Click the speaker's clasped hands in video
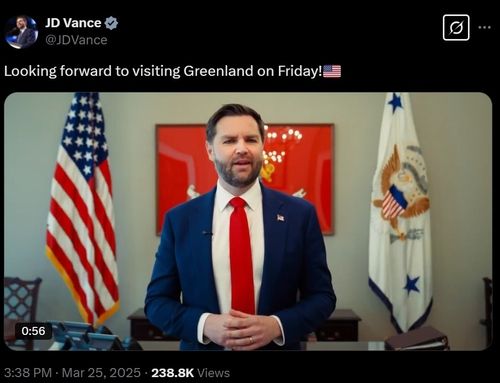 243,329
